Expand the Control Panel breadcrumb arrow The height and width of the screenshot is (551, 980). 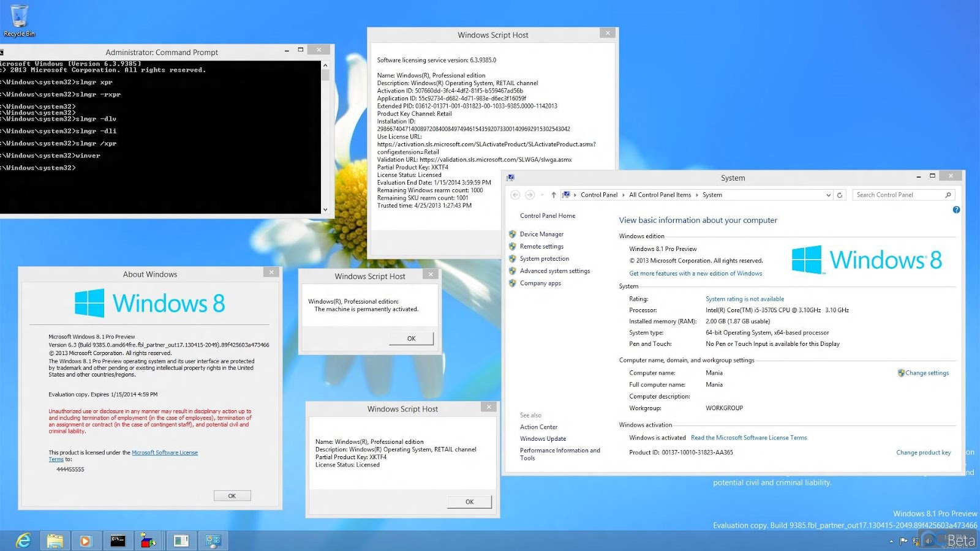tap(624, 195)
